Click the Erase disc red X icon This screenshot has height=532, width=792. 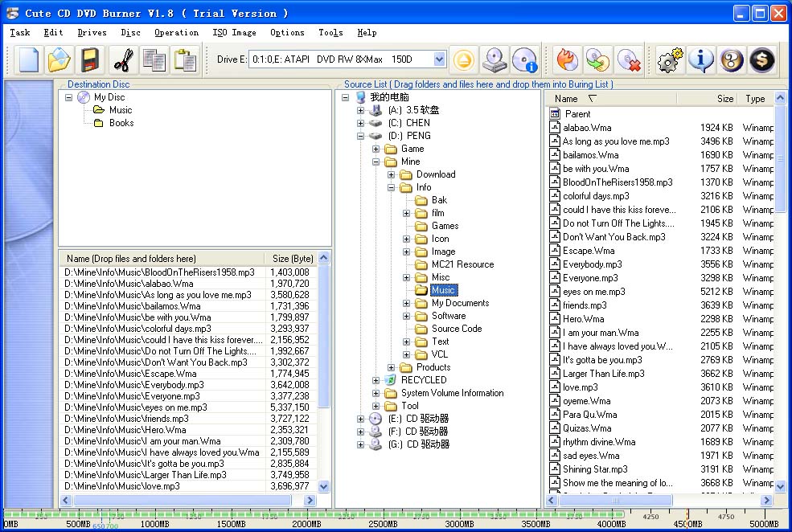[630, 60]
